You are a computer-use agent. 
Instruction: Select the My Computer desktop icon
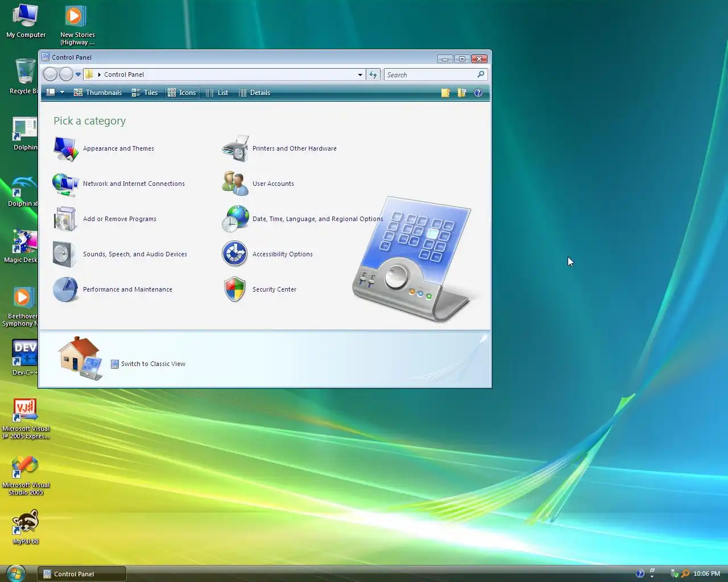point(26,22)
